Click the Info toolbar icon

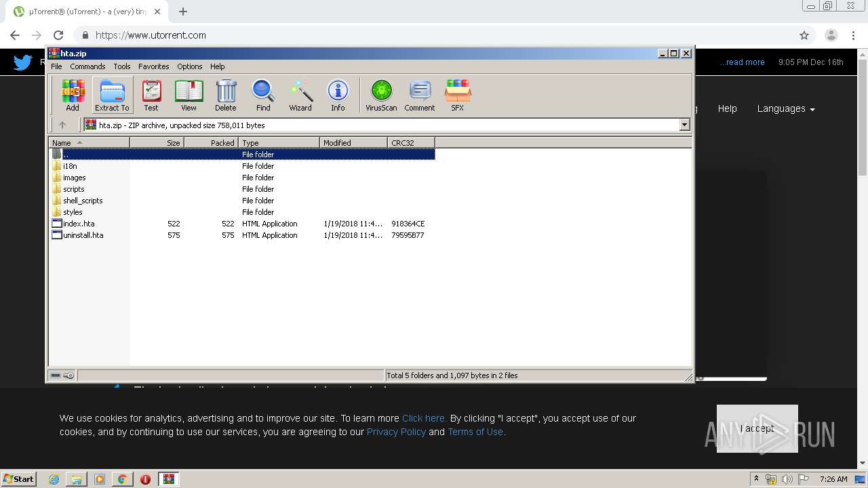338,95
